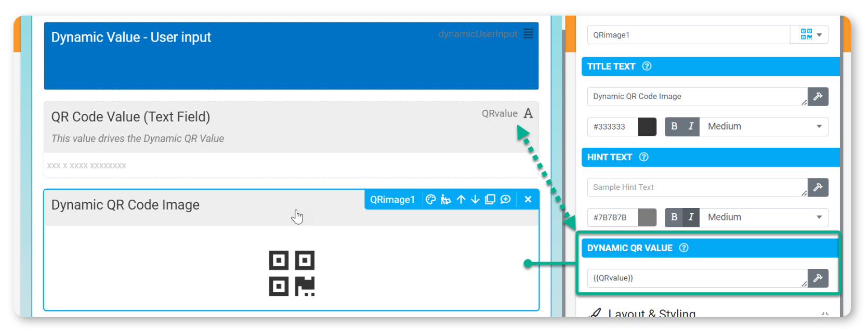
Task: Click the #333333 dark color swatch
Action: click(647, 126)
